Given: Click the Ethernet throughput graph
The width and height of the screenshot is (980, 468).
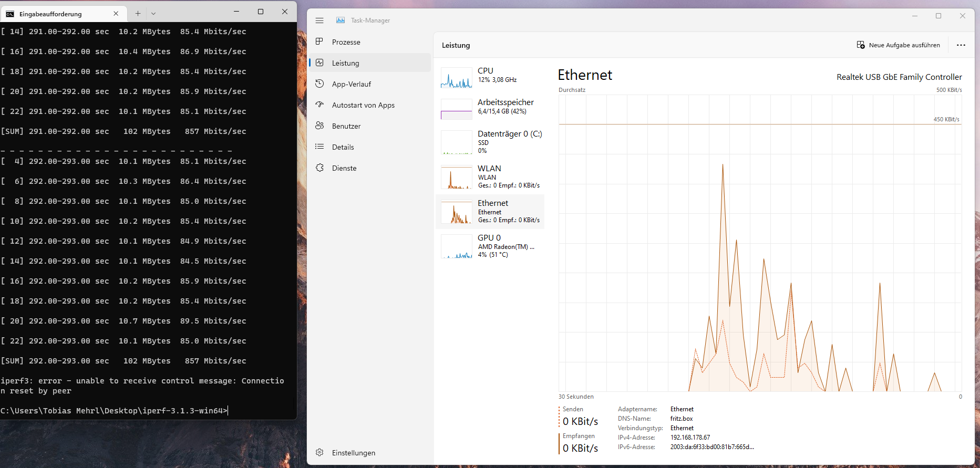Looking at the screenshot, I should pos(760,243).
